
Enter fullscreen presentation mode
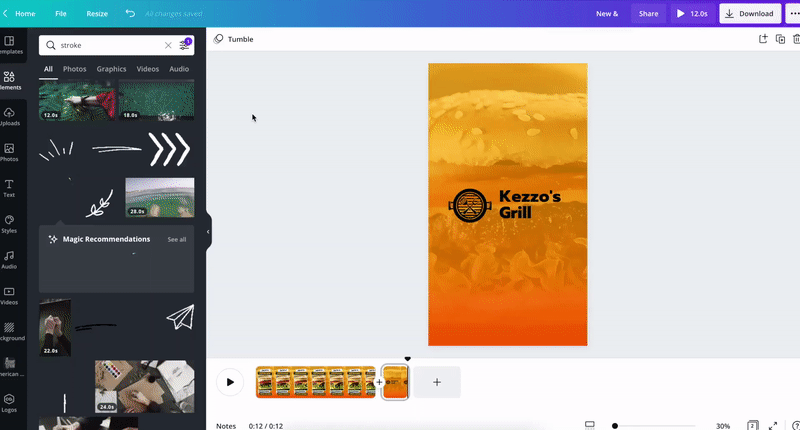click(x=773, y=425)
